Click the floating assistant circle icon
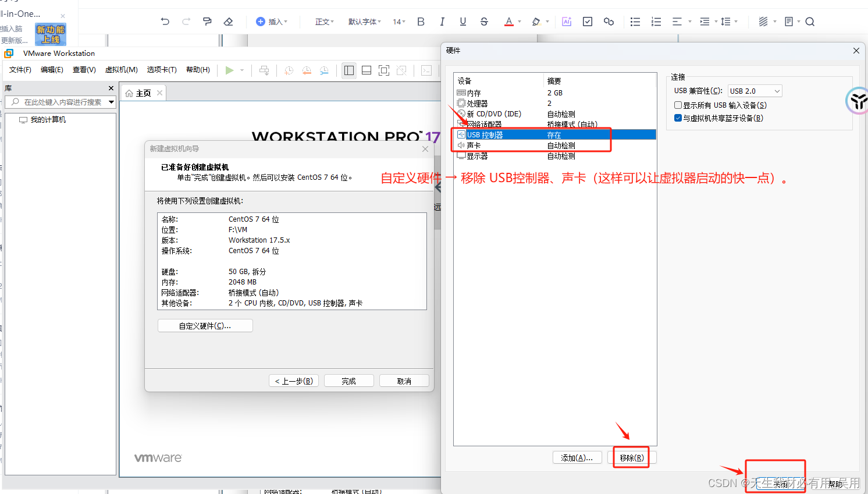The width and height of the screenshot is (868, 494). tap(858, 101)
